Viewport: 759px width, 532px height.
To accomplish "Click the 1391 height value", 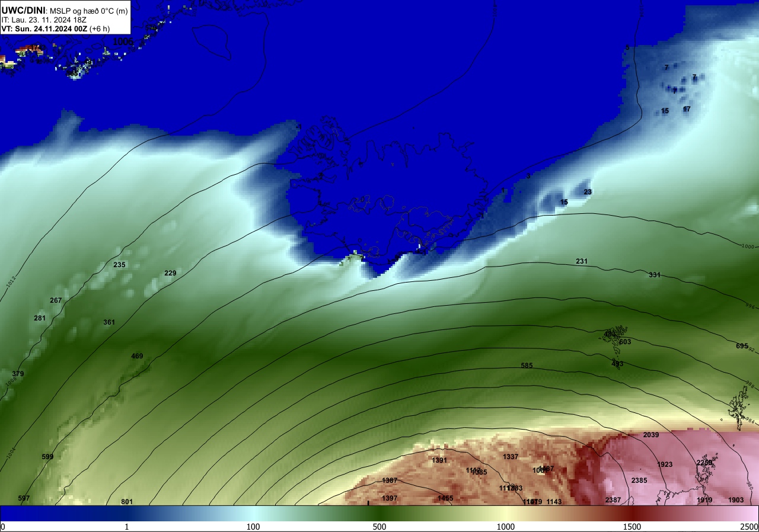I will pos(439,460).
